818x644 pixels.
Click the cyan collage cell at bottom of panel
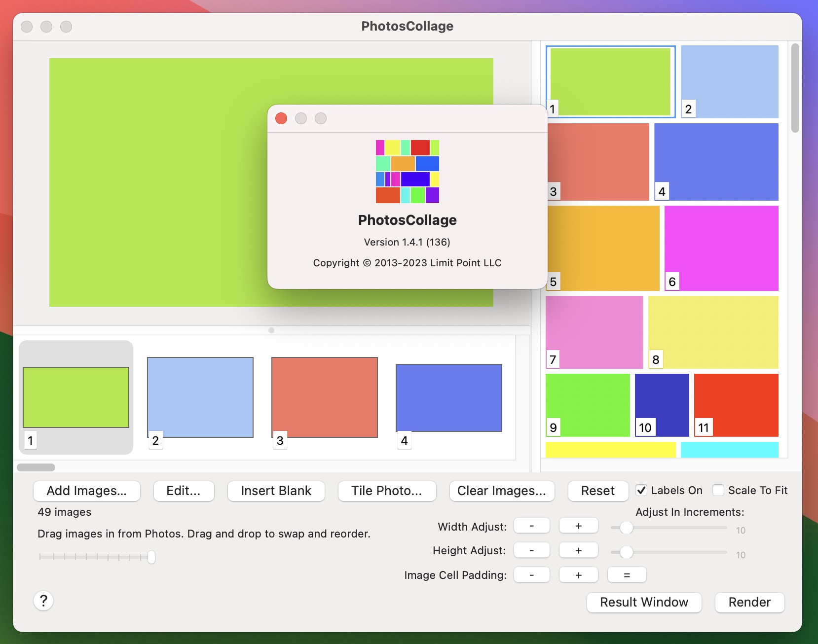click(730, 450)
